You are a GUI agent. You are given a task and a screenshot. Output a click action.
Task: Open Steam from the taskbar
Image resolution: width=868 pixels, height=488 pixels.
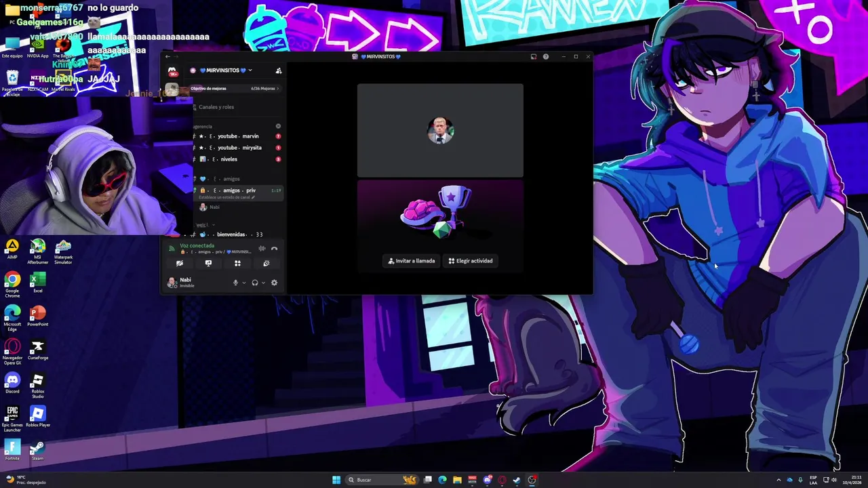point(517,480)
